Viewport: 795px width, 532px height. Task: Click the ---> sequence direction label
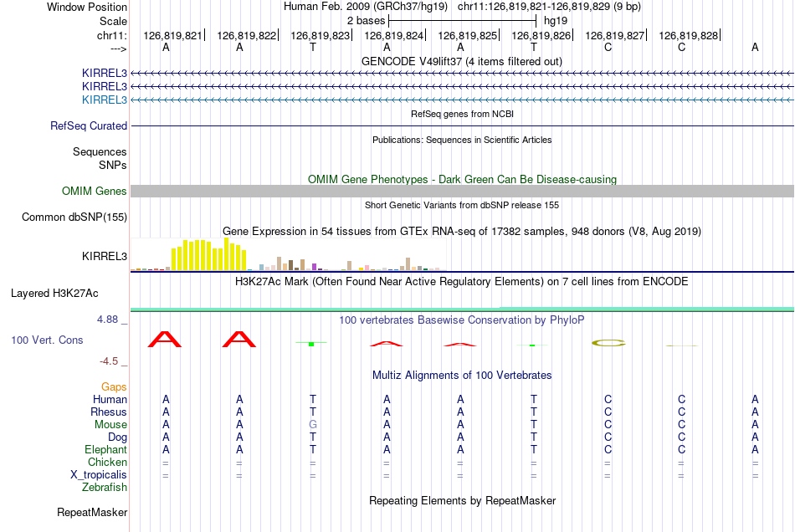coord(118,49)
